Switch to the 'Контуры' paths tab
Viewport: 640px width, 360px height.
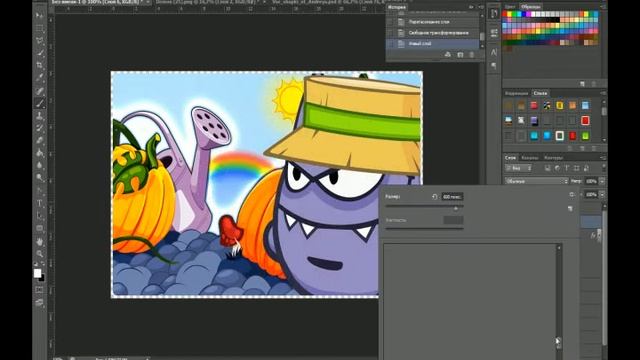tap(553, 158)
